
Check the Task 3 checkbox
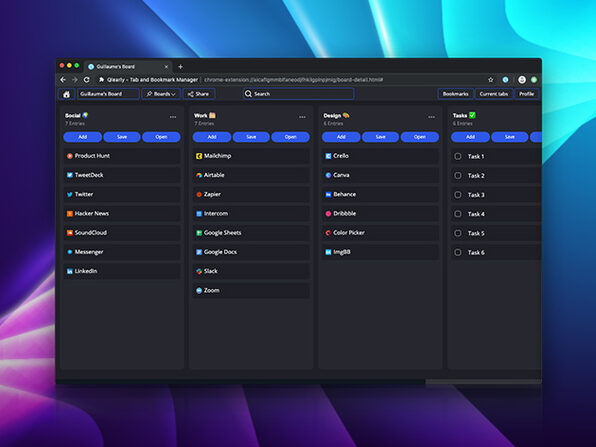(x=458, y=195)
